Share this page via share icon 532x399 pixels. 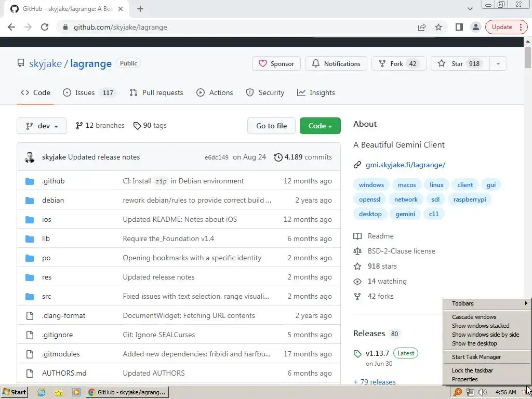click(422, 27)
